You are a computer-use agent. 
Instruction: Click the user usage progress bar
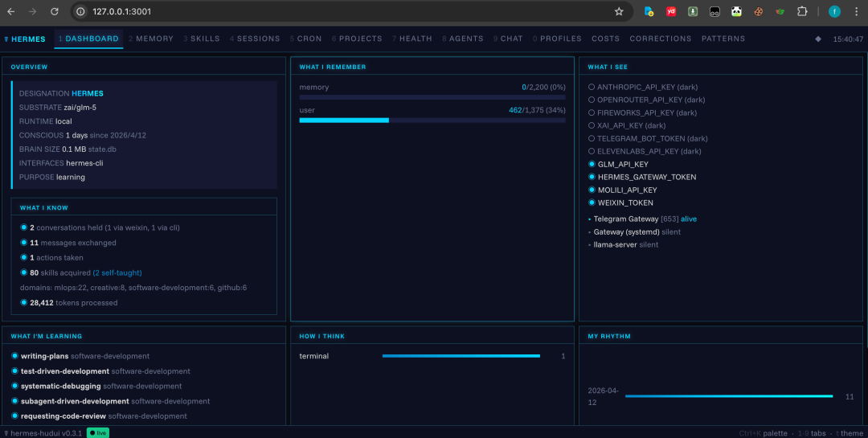(x=432, y=121)
